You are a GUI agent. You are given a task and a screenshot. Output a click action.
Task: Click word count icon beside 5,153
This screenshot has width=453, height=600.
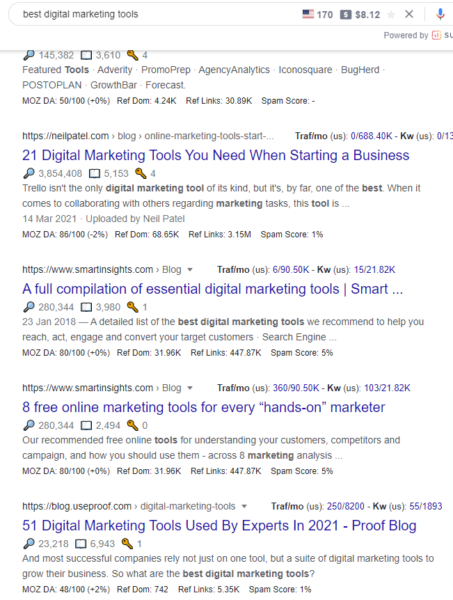(x=94, y=174)
